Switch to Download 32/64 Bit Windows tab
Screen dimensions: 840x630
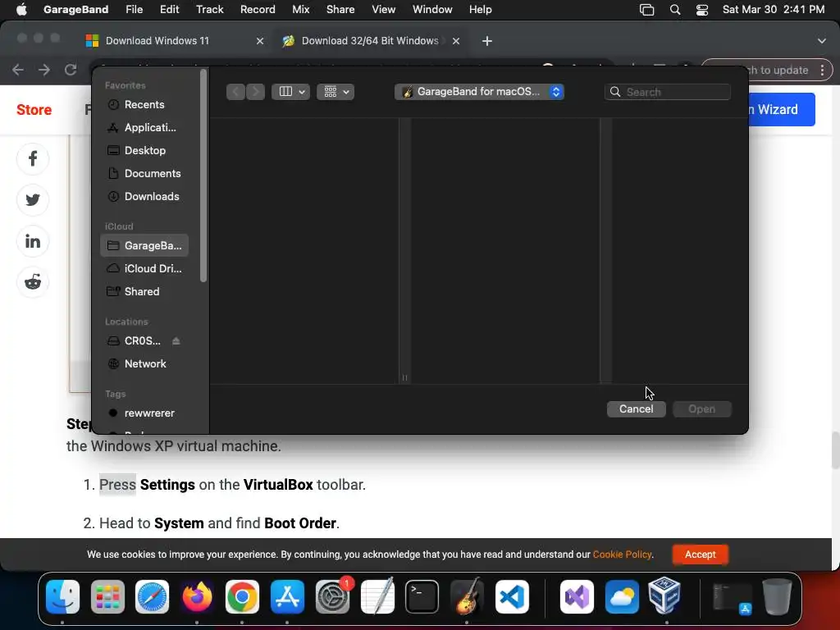point(370,41)
